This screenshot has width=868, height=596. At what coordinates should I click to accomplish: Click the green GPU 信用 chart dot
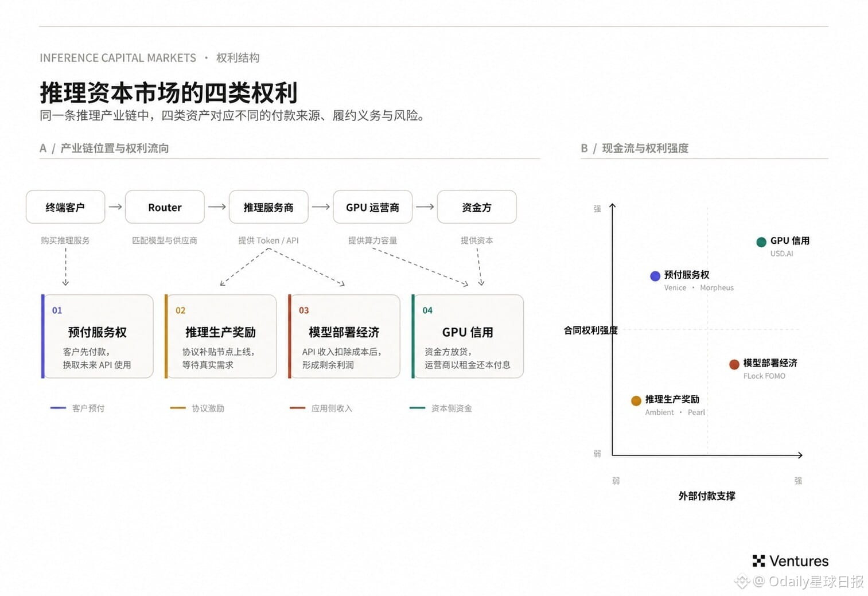tap(761, 241)
